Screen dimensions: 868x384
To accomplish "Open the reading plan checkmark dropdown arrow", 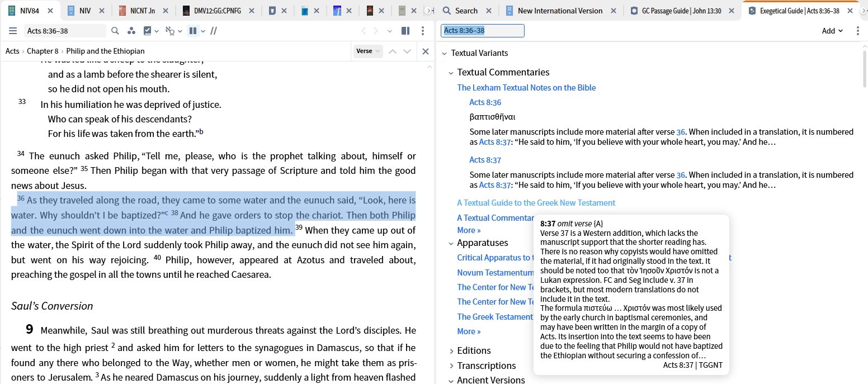I will [157, 31].
